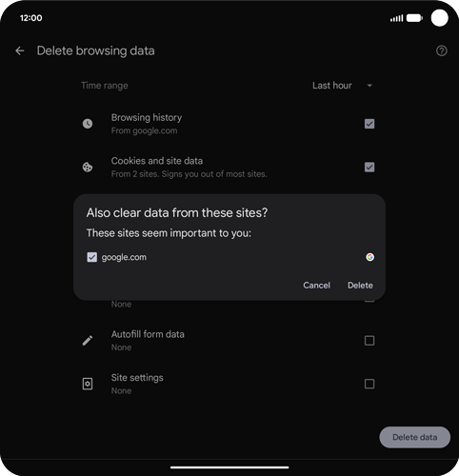Tap the signal strength icon
Screen dimensions: 459x476
pyautogui.click(x=396, y=18)
